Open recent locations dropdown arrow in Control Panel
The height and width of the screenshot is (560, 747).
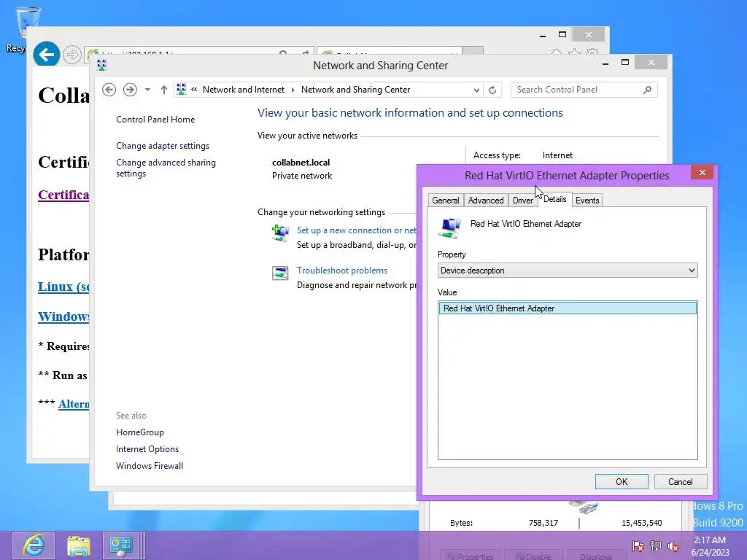point(147,90)
